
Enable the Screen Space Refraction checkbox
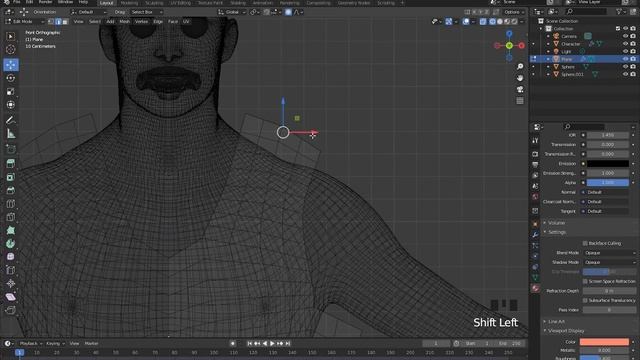[585, 281]
